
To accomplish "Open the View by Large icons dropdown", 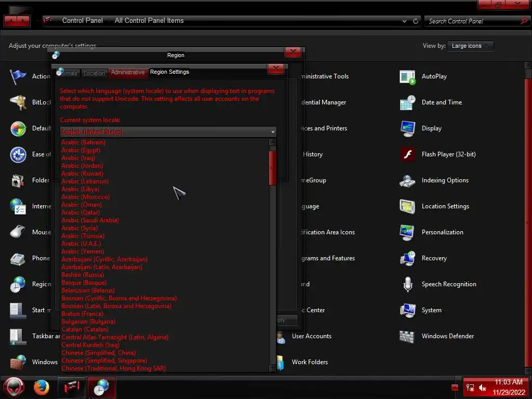I will [470, 46].
